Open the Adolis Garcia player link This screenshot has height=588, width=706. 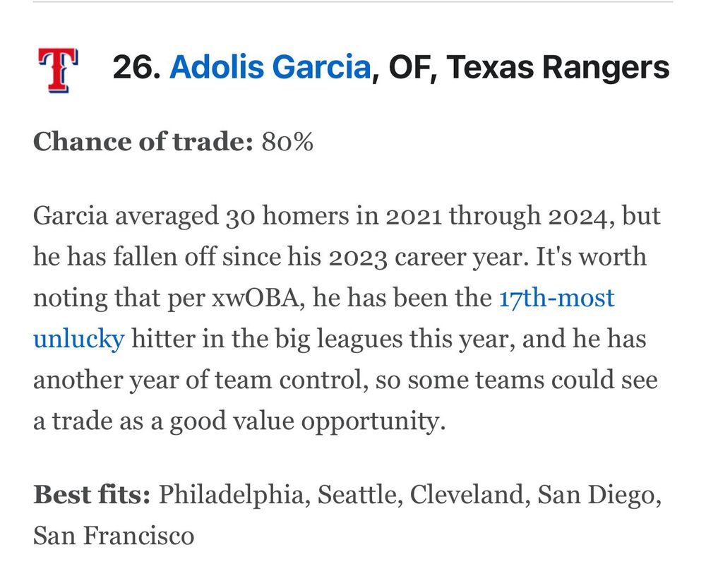(x=270, y=66)
